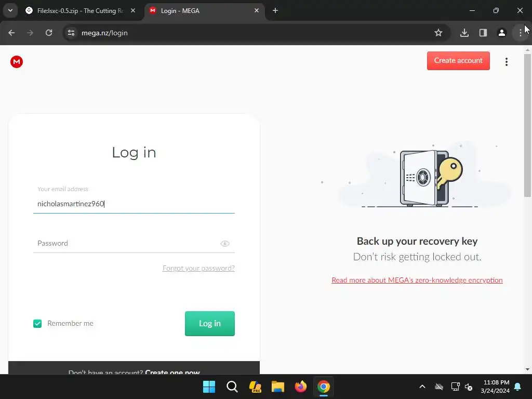This screenshot has height=399, width=532.
Task: Expand tab search dropdown arrow
Action: [x=10, y=10]
